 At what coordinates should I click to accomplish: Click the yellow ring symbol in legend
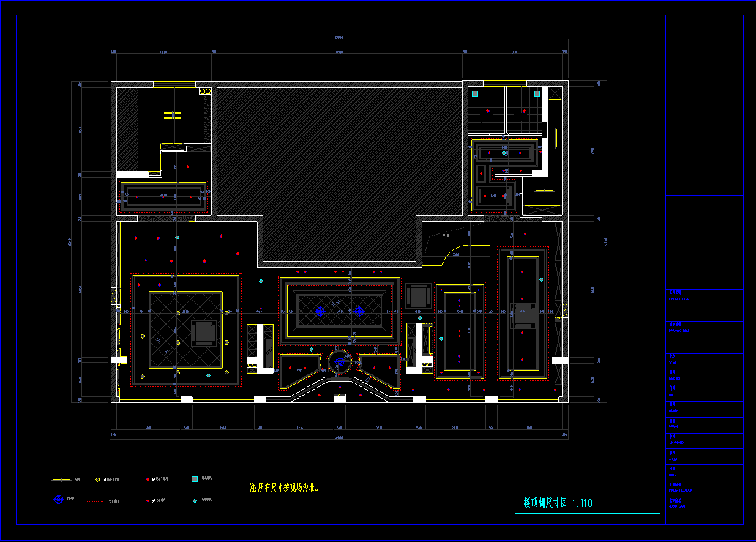pyautogui.click(x=97, y=480)
